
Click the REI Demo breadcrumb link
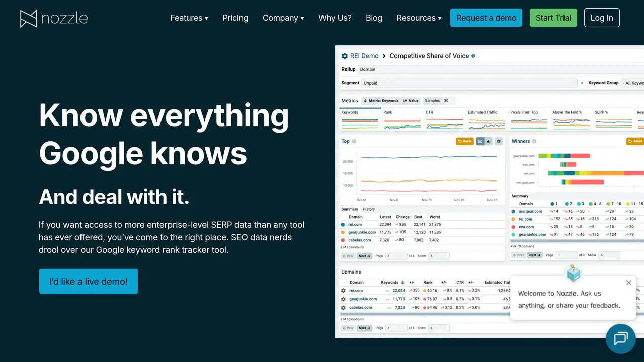click(x=364, y=56)
